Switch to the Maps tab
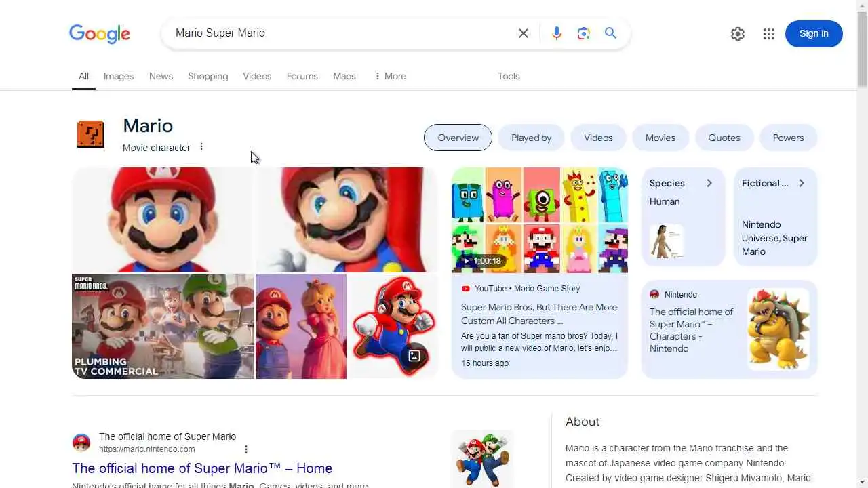Screen dimensions: 868x488 344,76
